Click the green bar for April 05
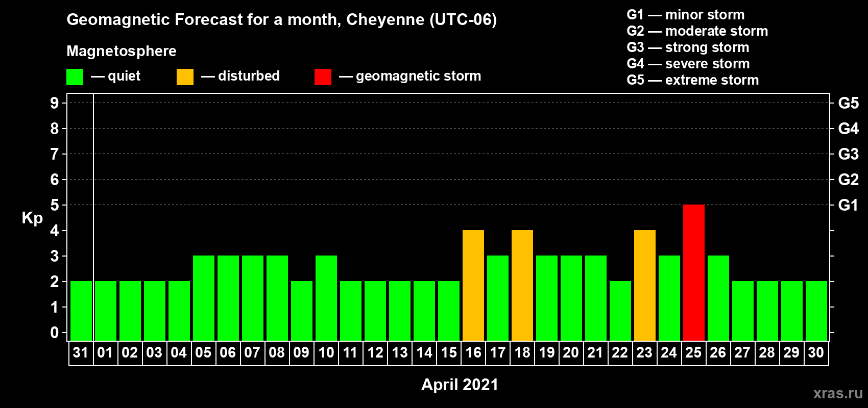The image size is (868, 408). [x=204, y=298]
